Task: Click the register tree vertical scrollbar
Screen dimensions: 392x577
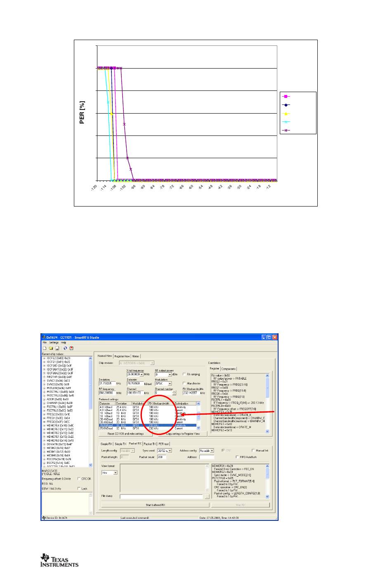Action: 90,411
